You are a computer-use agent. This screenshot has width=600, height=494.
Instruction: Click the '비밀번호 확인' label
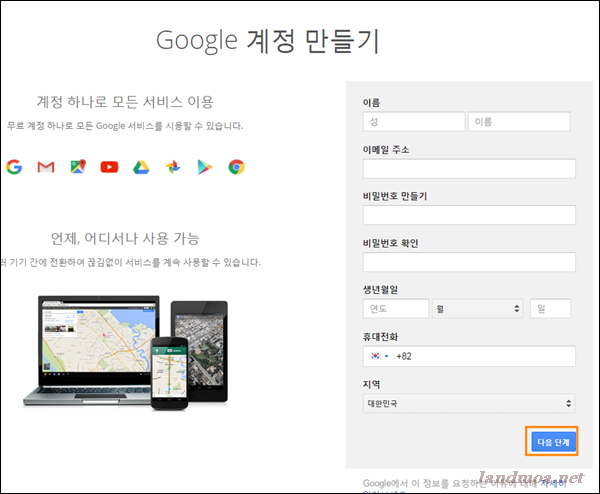pos(391,243)
